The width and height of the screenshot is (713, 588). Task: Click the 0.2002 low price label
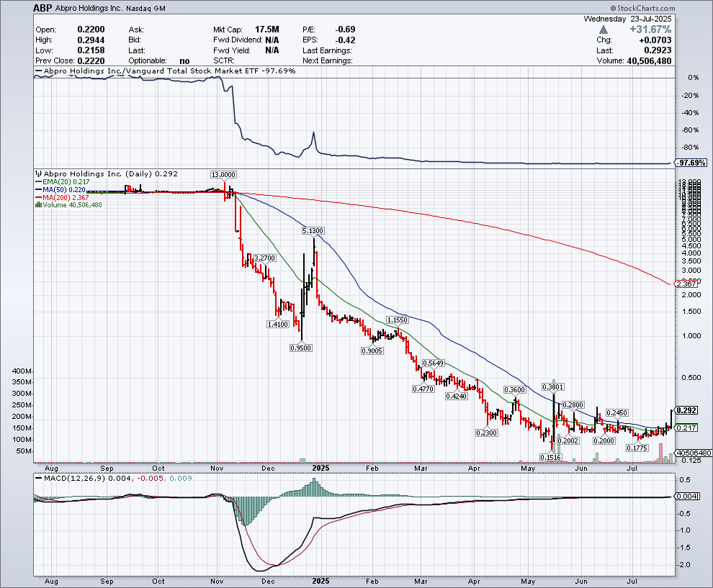pos(568,440)
